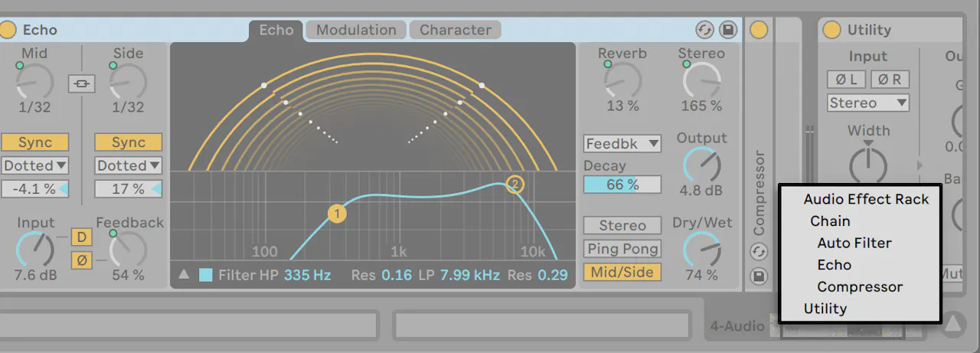Click the LP resonance value 0.29
The height and width of the screenshot is (353, 980).
(x=553, y=275)
